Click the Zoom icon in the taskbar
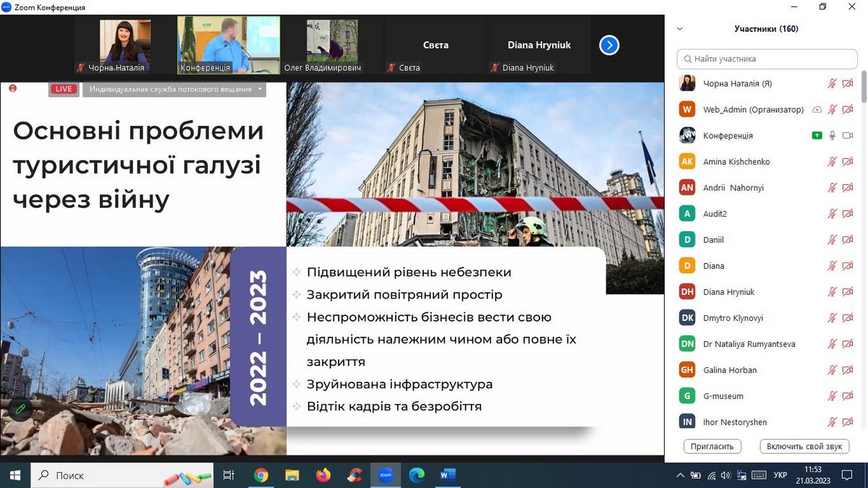The width and height of the screenshot is (868, 488). tap(386, 475)
